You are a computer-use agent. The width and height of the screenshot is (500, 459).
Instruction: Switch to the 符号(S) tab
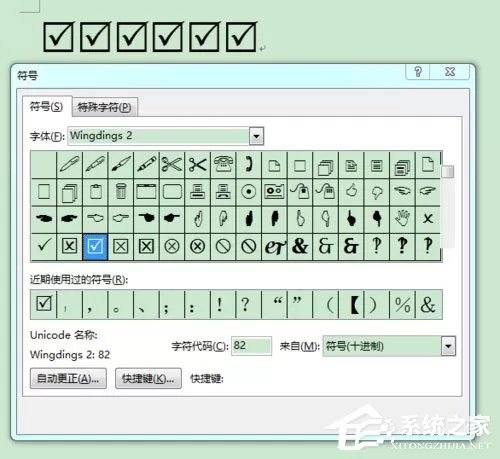pyautogui.click(x=47, y=107)
